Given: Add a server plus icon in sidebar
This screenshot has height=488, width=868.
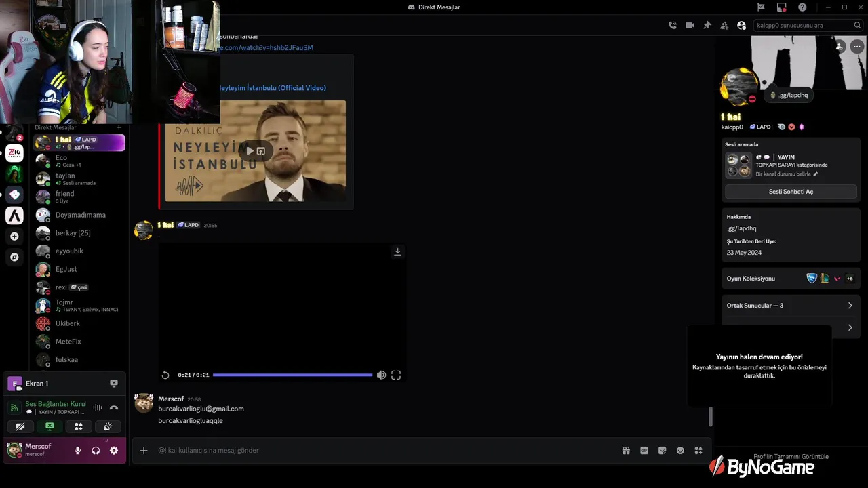Looking at the screenshot, I should click(14, 237).
